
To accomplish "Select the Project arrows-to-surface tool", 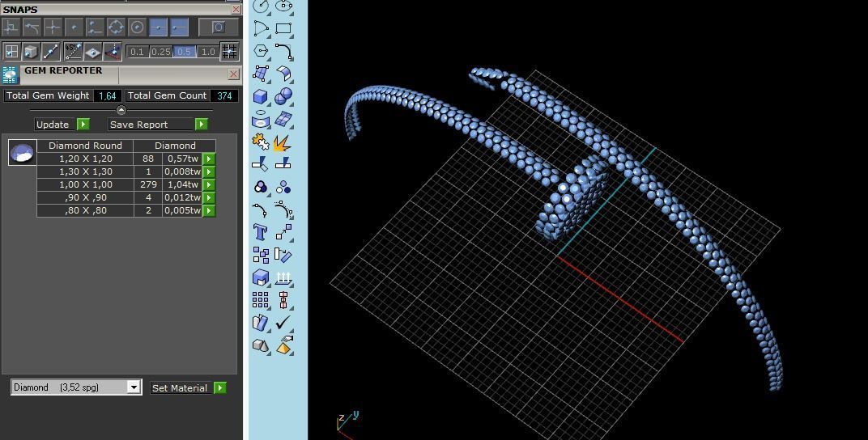I will coord(283,277).
